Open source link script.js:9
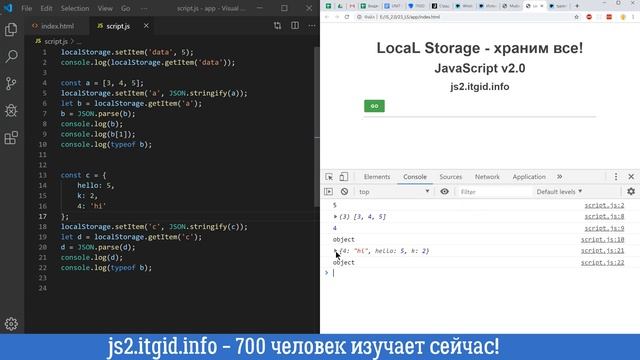 coord(604,228)
